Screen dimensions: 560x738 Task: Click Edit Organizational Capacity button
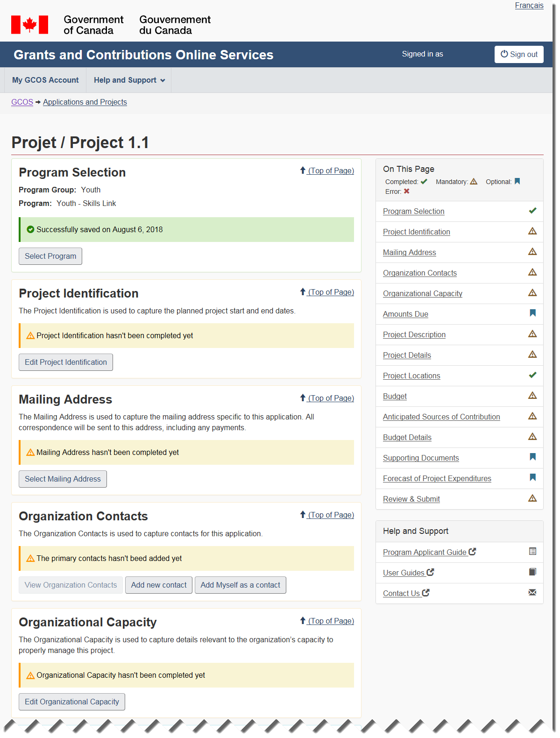coord(72,702)
